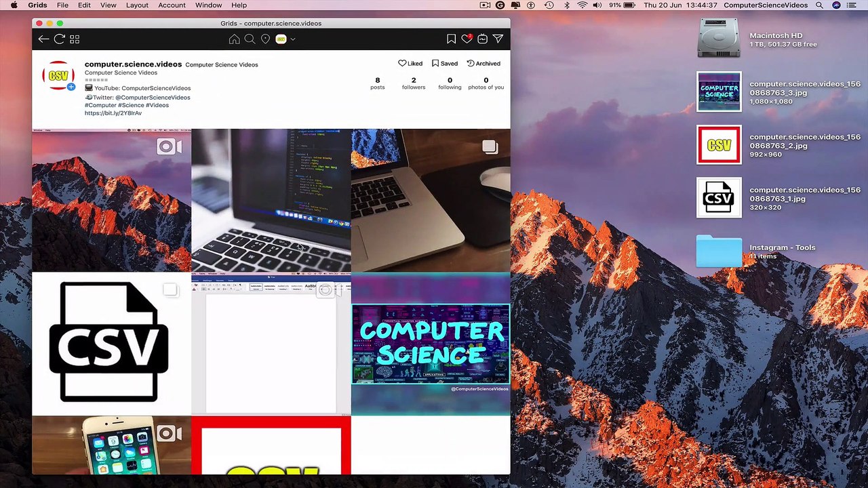Viewport: 868px width, 488px height.
Task: Open Time Machine menu bar icon
Action: (x=549, y=5)
